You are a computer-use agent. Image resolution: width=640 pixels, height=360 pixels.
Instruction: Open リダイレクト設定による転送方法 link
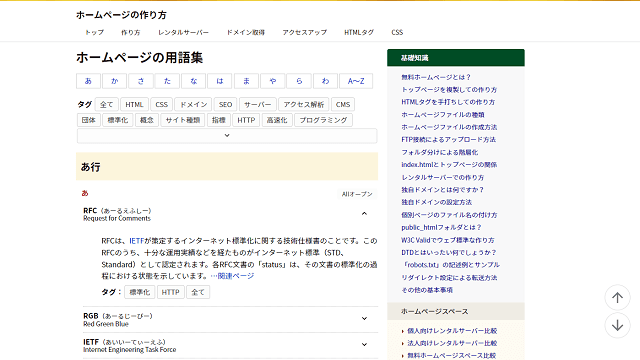click(x=449, y=278)
